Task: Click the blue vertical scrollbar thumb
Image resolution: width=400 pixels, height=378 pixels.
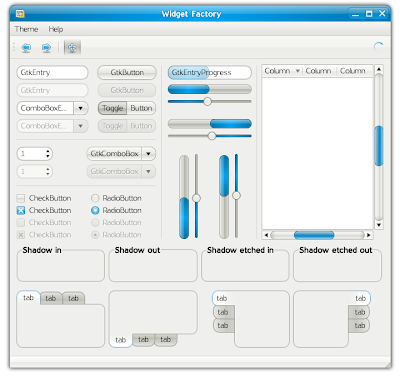Action: coord(379,146)
